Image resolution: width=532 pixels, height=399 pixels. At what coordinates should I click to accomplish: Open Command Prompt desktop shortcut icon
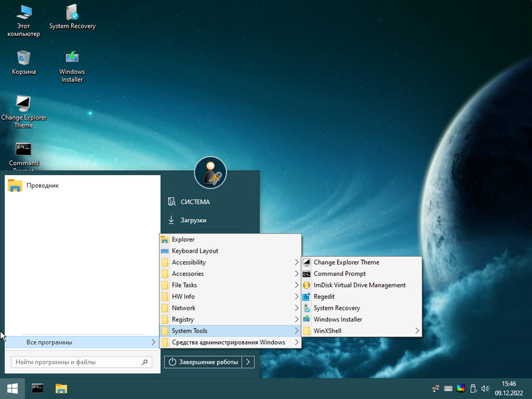24,156
